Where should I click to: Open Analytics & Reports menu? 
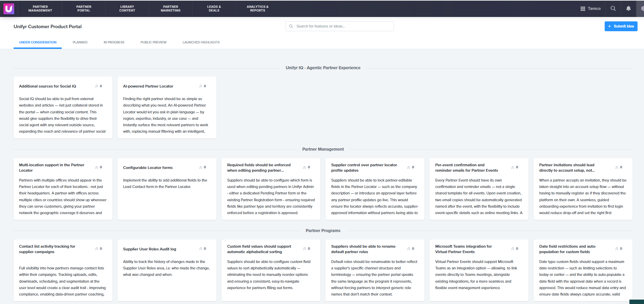pyautogui.click(x=258, y=8)
